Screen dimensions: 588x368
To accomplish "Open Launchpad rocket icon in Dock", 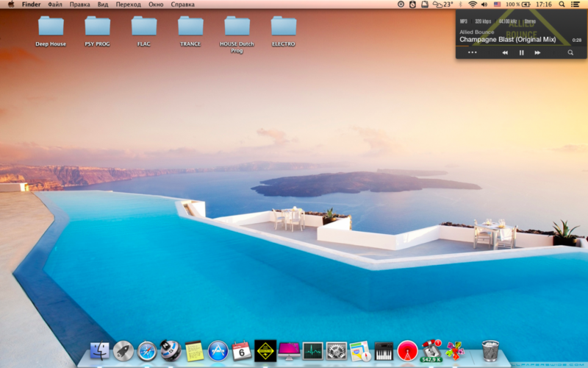I will click(x=123, y=351).
